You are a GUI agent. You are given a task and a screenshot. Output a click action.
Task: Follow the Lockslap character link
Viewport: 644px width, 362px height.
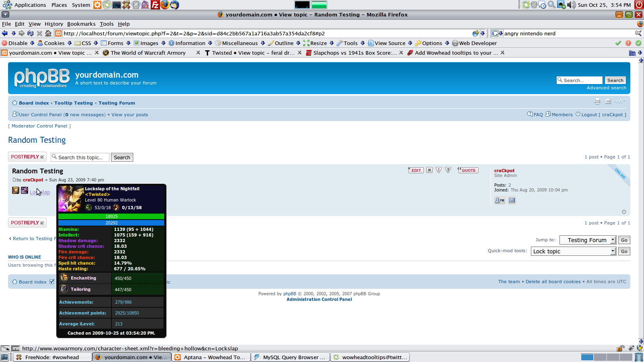point(40,192)
